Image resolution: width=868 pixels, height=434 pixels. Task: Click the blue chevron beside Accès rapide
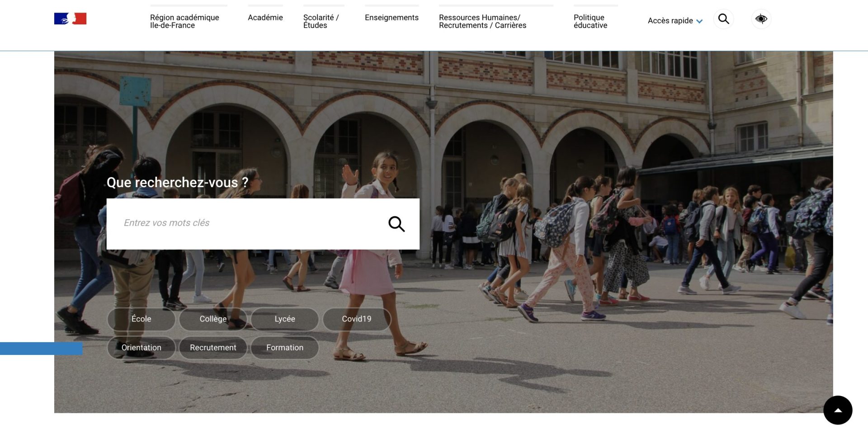tap(699, 21)
